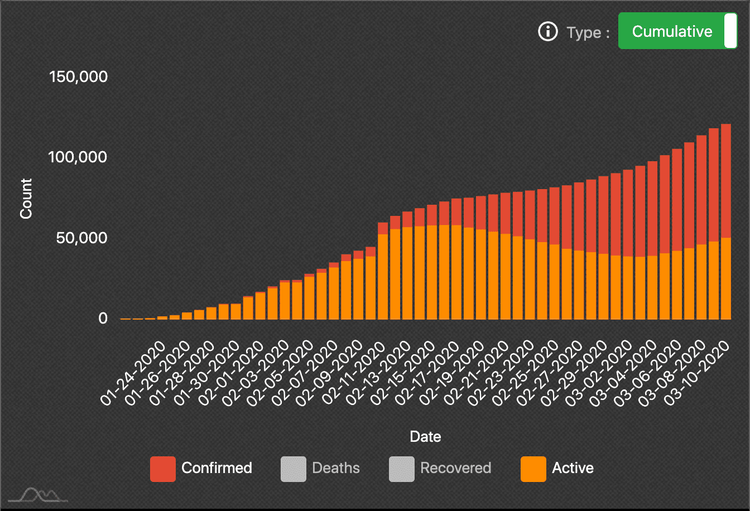This screenshot has width=750, height=511.
Task: Click the grey Recovered legend box
Action: pyautogui.click(x=402, y=468)
